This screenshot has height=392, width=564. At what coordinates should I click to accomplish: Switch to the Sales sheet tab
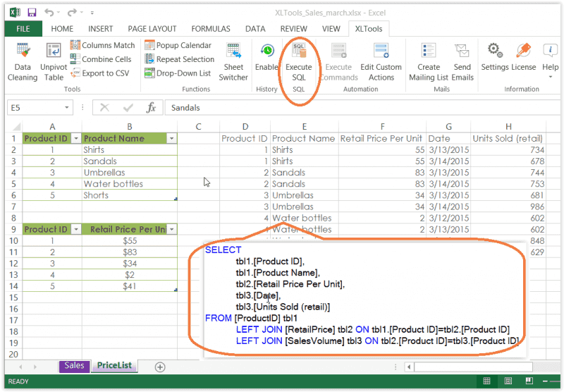[x=75, y=366]
